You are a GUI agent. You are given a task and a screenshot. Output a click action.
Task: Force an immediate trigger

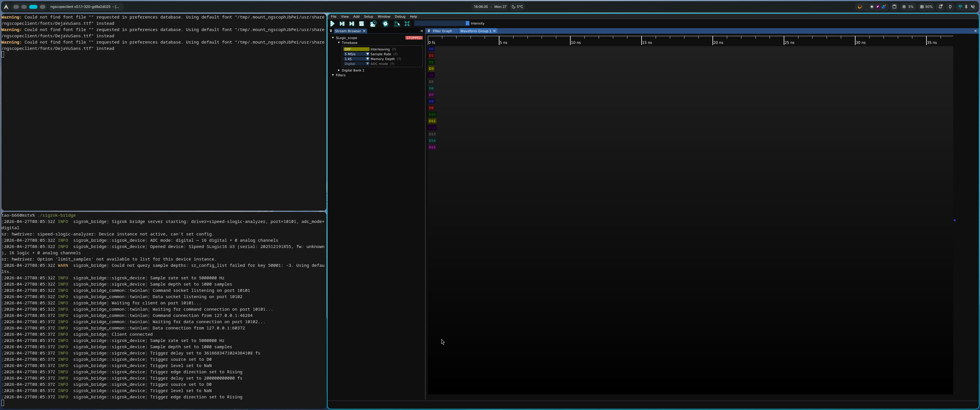click(351, 24)
